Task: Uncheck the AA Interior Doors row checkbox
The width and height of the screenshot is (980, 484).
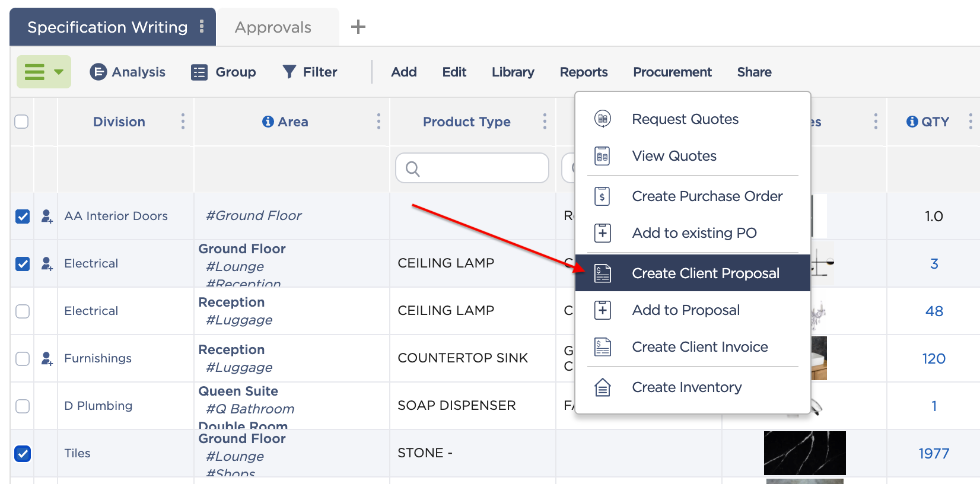Action: pos(23,216)
